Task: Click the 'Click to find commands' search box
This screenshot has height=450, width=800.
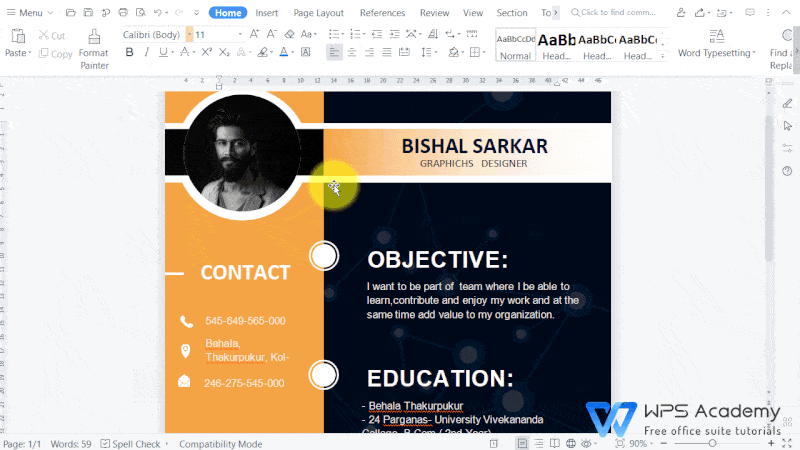Action: [x=618, y=13]
